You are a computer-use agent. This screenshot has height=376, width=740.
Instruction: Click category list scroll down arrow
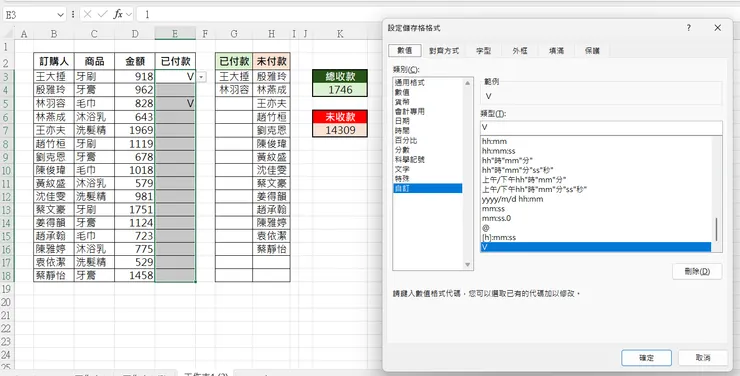468,265
